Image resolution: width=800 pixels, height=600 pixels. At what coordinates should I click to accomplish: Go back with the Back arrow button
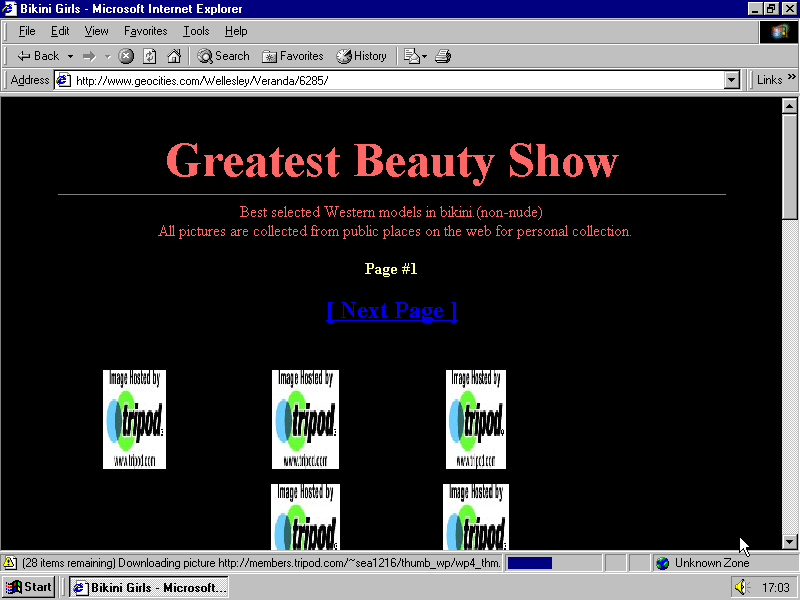38,56
